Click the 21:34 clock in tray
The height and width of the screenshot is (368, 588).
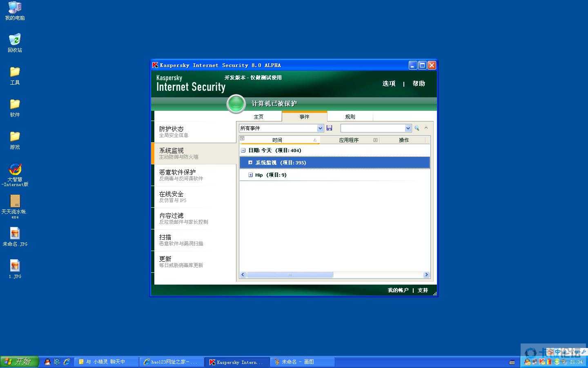(576, 362)
